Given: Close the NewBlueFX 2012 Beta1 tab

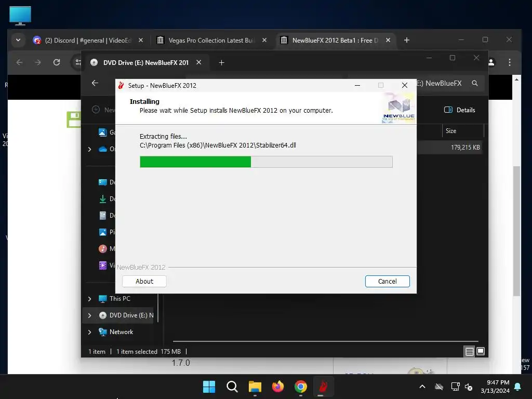Looking at the screenshot, I should point(388,41).
